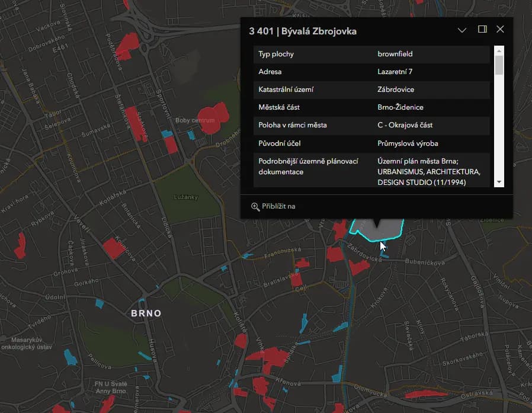Collapse the Bývalá Zbrojovka popup with the chevron
Image resolution: width=532 pixels, height=413 pixels.
click(462, 30)
